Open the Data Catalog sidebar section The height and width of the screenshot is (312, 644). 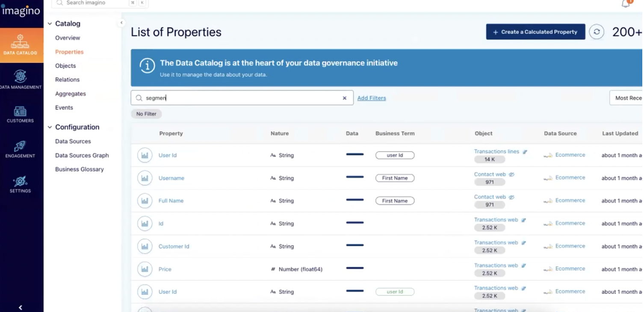click(21, 45)
